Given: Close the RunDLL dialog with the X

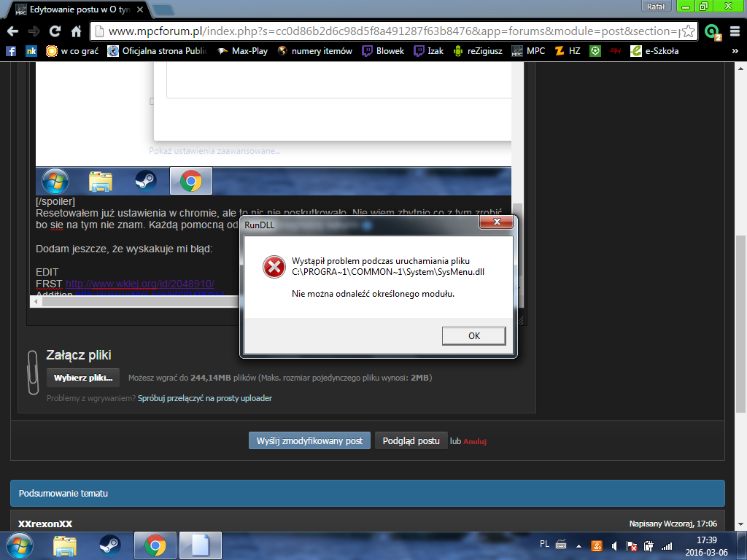Looking at the screenshot, I should tap(496, 222).
